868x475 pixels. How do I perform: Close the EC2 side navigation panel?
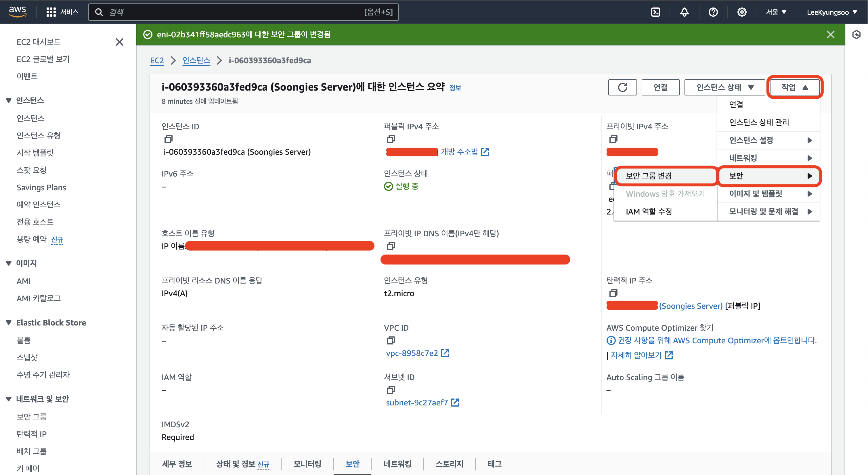point(119,42)
